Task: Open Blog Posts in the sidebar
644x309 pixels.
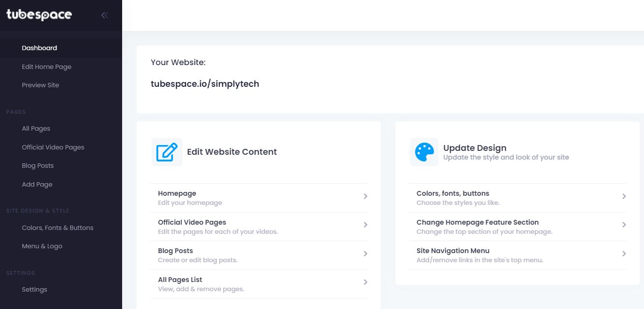Action: 38,165
